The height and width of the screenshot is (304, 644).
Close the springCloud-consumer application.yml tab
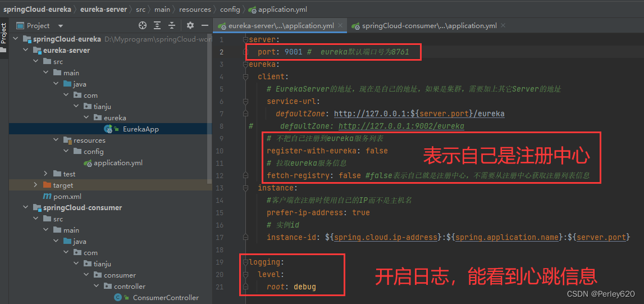tap(503, 25)
